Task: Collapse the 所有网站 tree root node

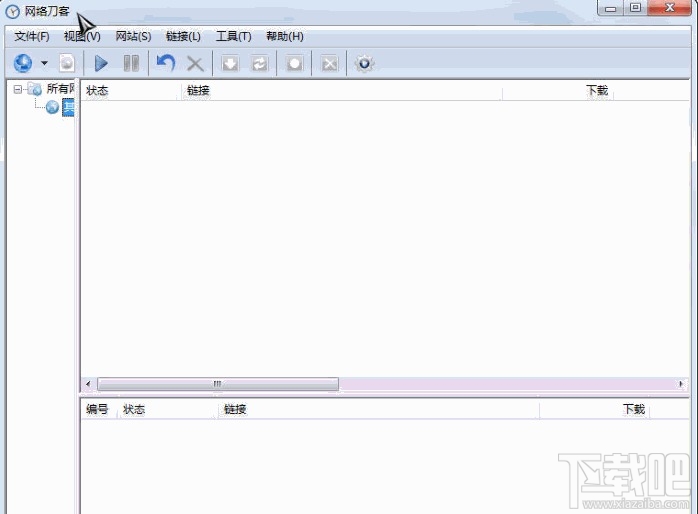Action: pos(17,89)
